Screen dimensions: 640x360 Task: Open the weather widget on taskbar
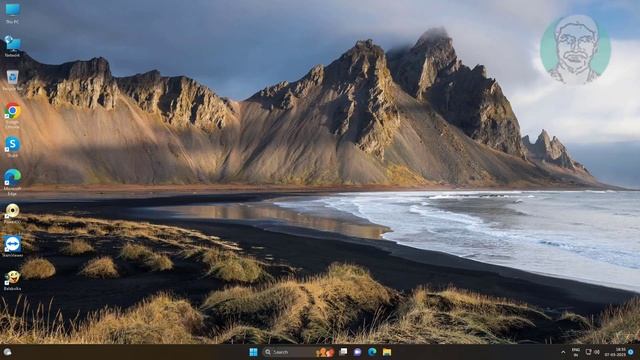7,352
